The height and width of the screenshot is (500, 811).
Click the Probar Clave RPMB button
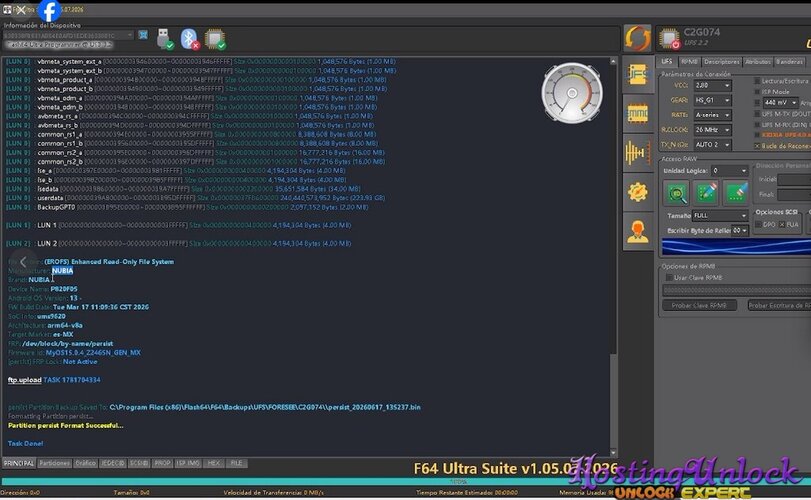[699, 306]
